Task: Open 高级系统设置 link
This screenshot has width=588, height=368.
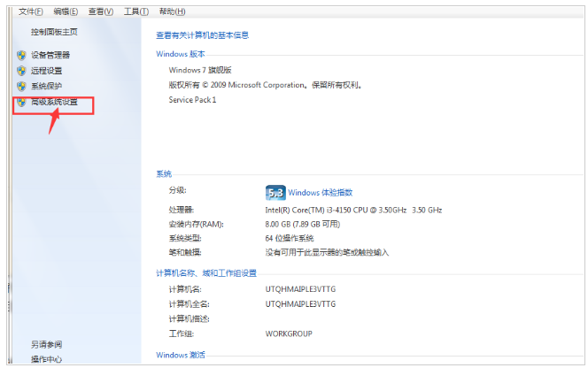Action: (54, 102)
